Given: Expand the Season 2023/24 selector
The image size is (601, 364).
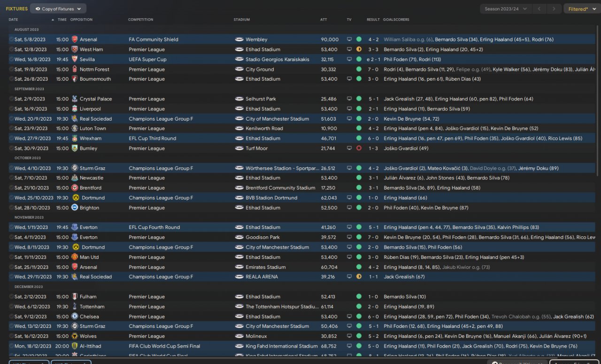Looking at the screenshot, I should tap(506, 9).
